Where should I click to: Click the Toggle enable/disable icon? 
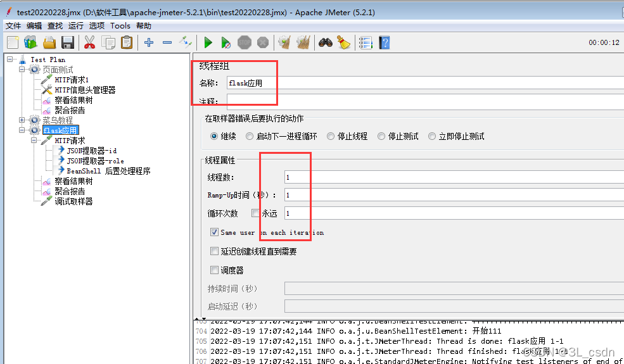(186, 42)
